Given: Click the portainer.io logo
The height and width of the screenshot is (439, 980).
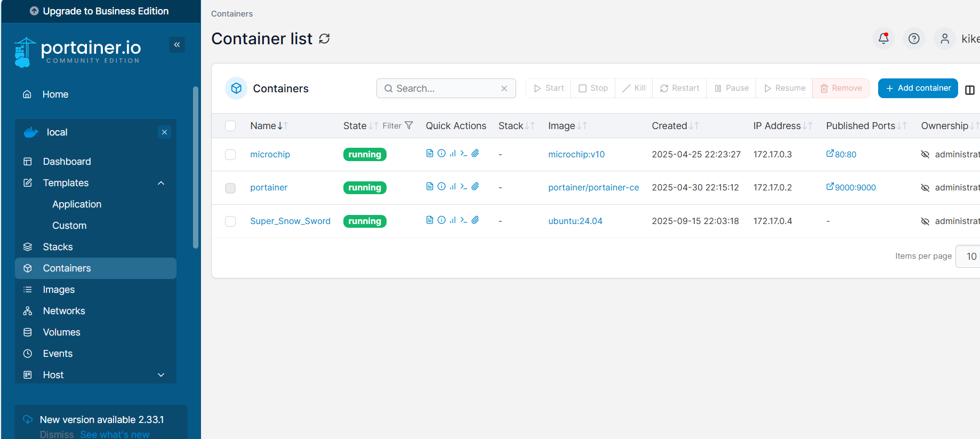Looking at the screenshot, I should click(78, 52).
